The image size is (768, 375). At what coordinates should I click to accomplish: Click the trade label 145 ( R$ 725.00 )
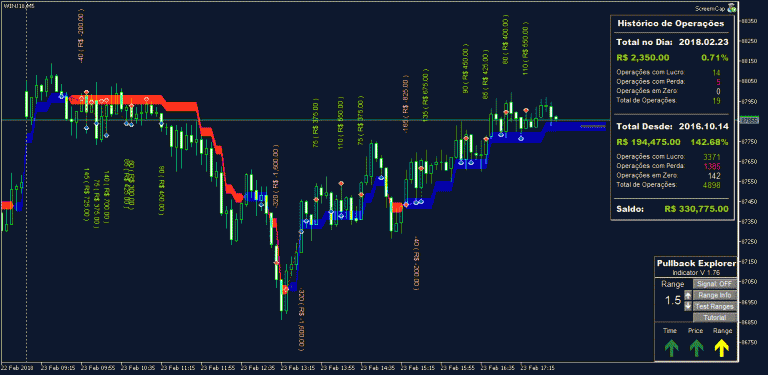click(86, 194)
